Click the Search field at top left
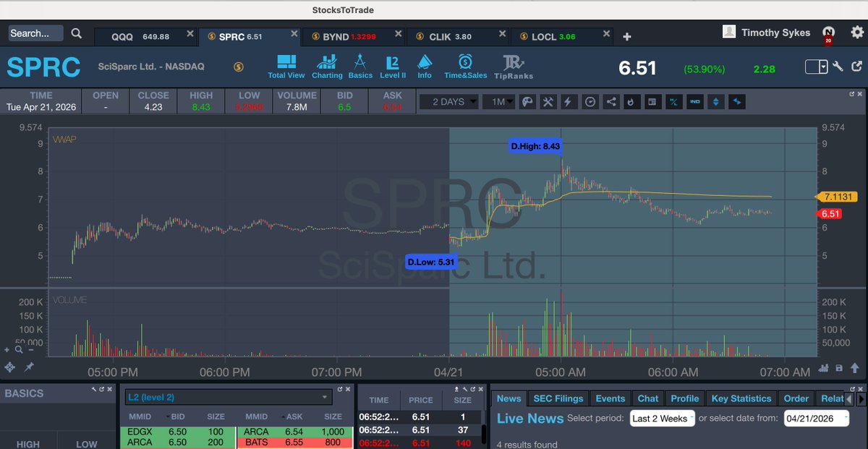 35,33
